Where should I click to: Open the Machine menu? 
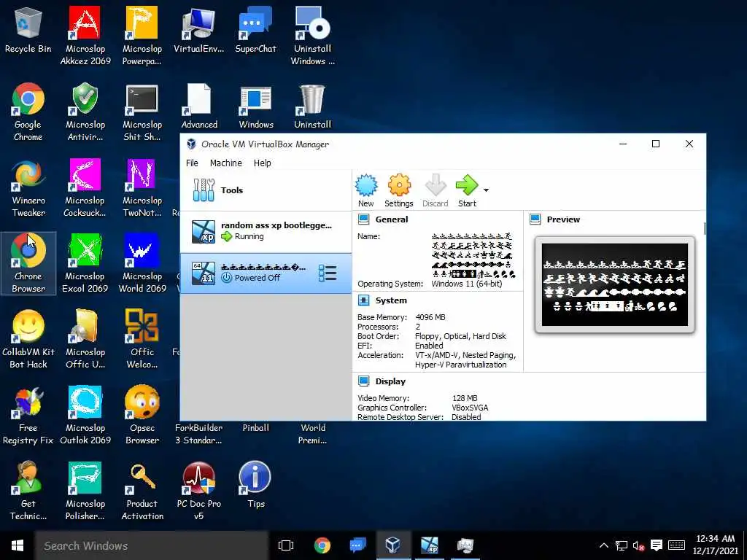[226, 163]
